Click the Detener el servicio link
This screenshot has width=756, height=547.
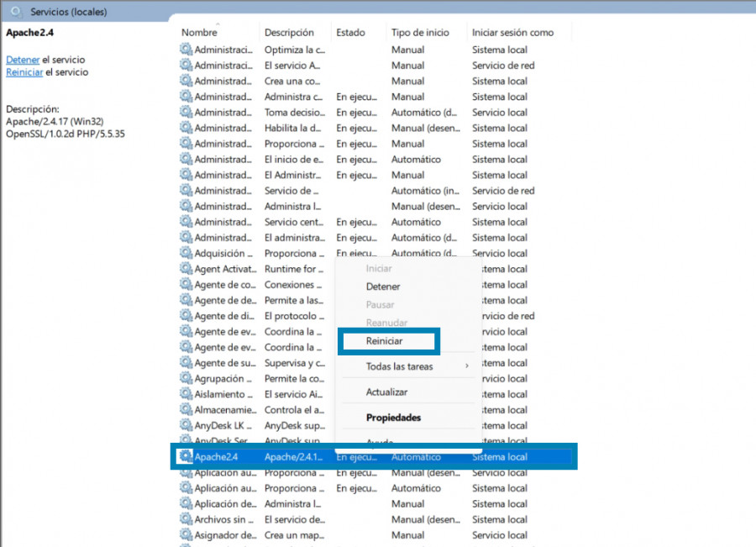pos(23,60)
